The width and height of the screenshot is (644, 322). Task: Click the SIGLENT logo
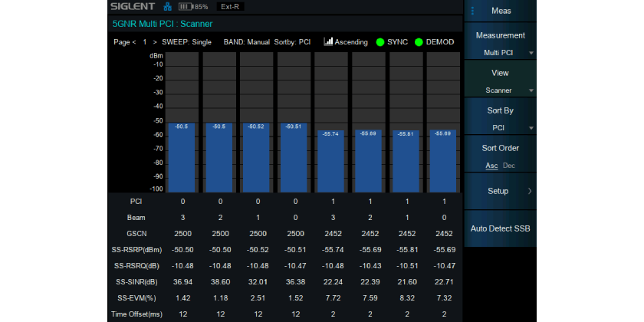(135, 6)
